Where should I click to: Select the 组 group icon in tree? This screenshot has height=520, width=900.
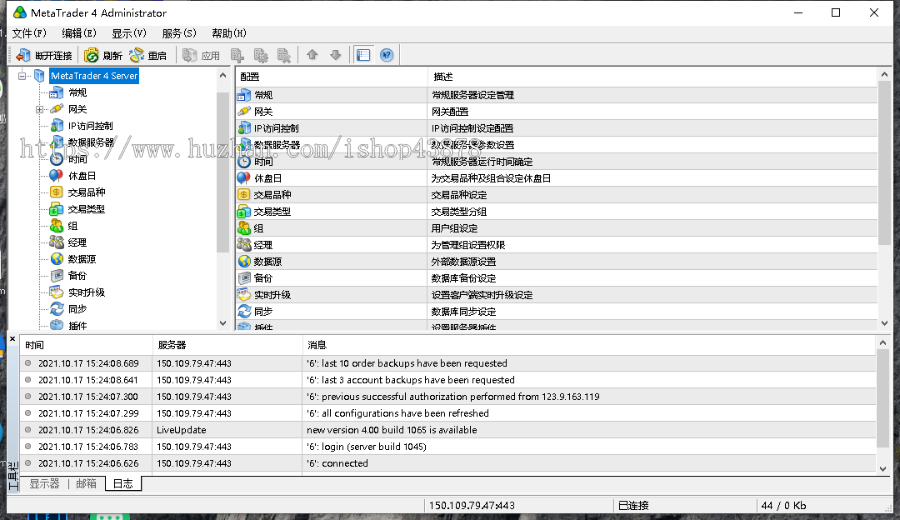[56, 226]
